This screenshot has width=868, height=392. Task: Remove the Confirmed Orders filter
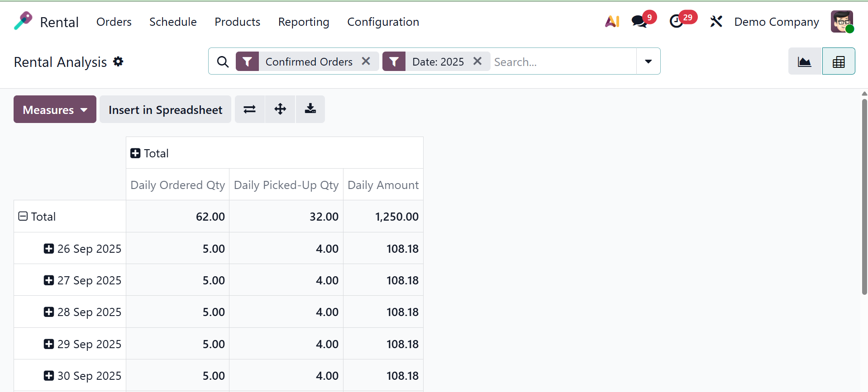pos(366,61)
